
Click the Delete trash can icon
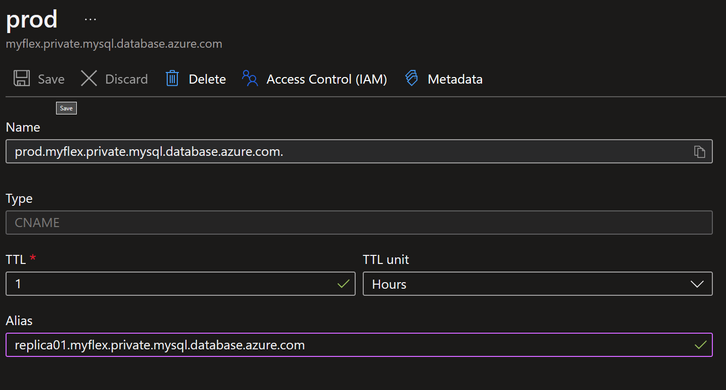click(x=172, y=78)
